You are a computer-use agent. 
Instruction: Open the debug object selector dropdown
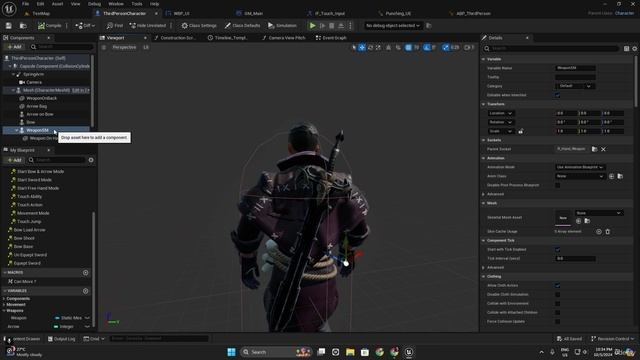pos(393,26)
